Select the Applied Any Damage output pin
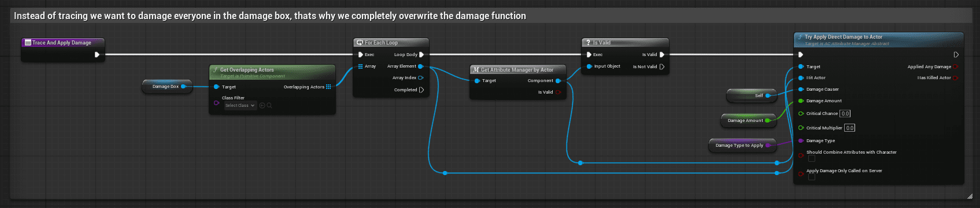 pyautogui.click(x=956, y=66)
